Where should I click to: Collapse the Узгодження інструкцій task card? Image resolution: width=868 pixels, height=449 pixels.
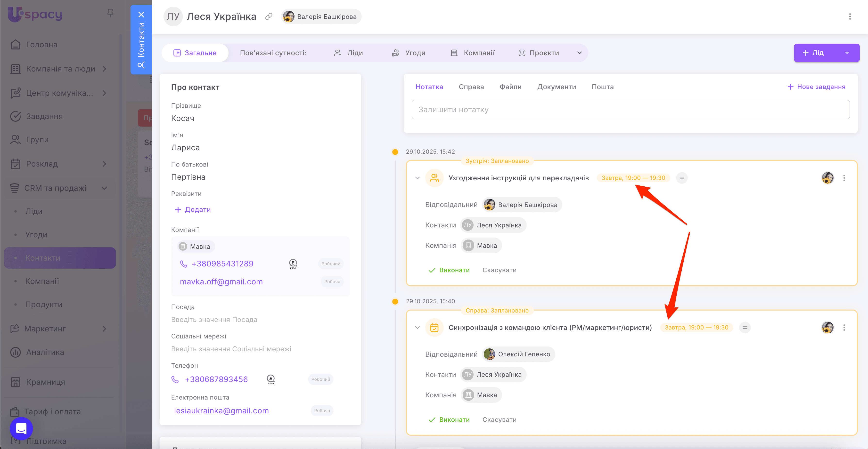coord(417,178)
